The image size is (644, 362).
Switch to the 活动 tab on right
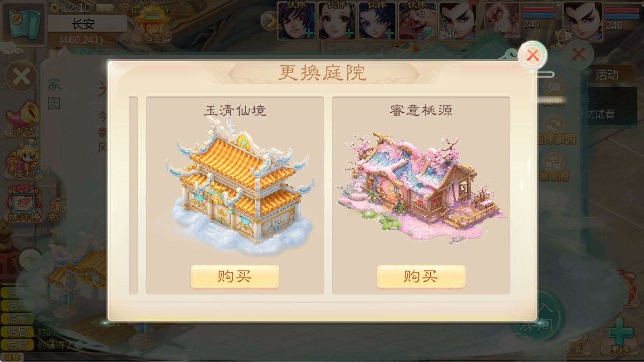pos(607,75)
